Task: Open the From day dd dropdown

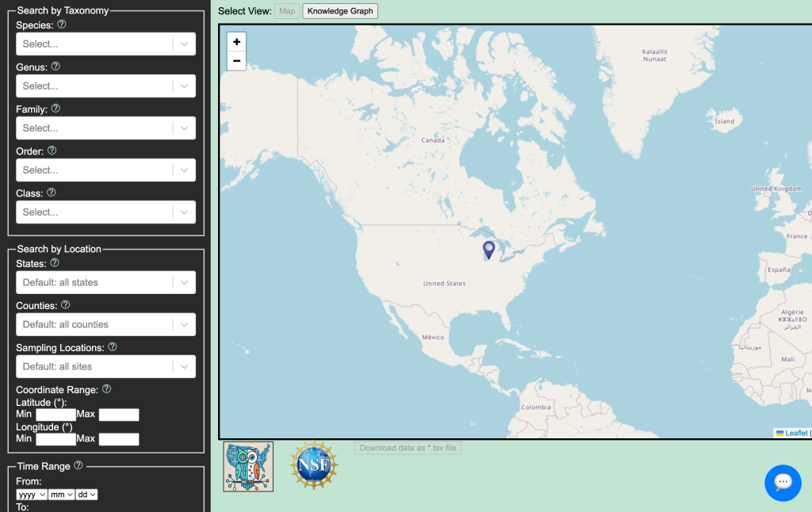Action: coord(86,495)
